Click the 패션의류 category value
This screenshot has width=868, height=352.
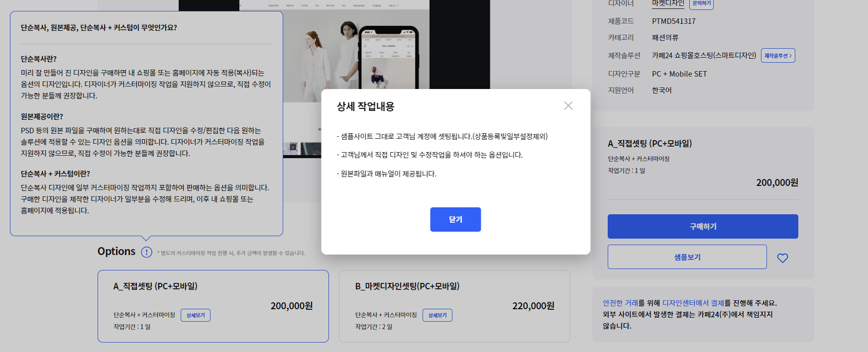coord(665,38)
